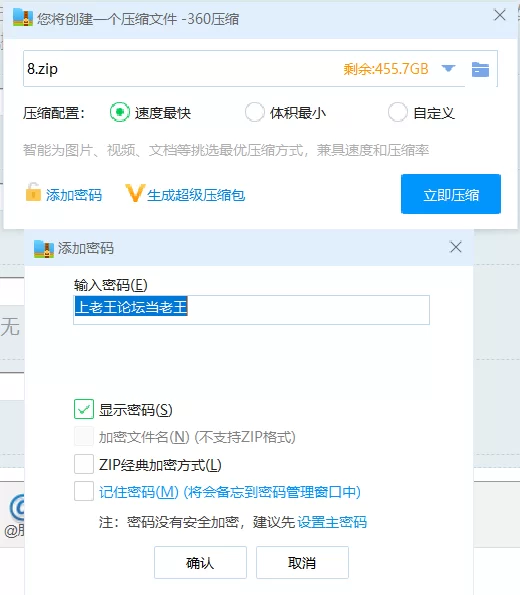520x595 pixels.
Task: Click the 取消 button
Action: click(302, 562)
